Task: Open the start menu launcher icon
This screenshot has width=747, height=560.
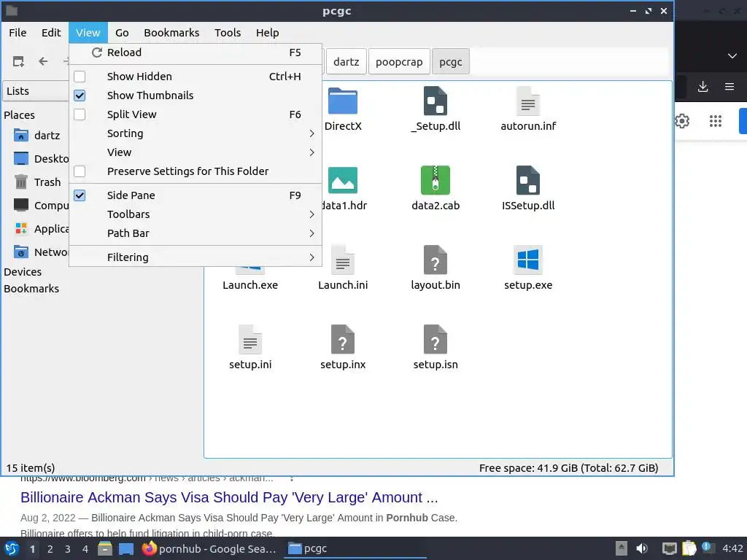Action: coord(12,548)
